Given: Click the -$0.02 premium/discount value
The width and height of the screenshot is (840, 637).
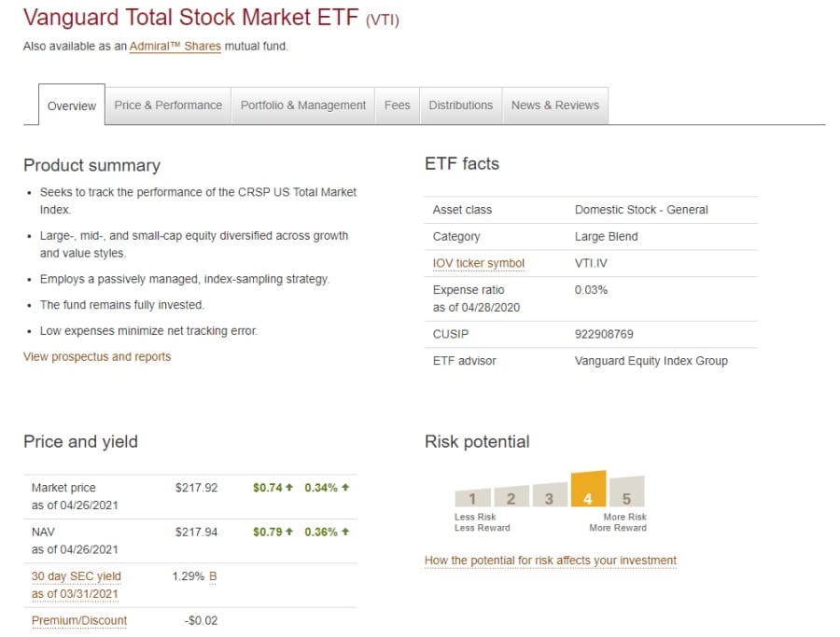Looking at the screenshot, I should [x=201, y=621].
